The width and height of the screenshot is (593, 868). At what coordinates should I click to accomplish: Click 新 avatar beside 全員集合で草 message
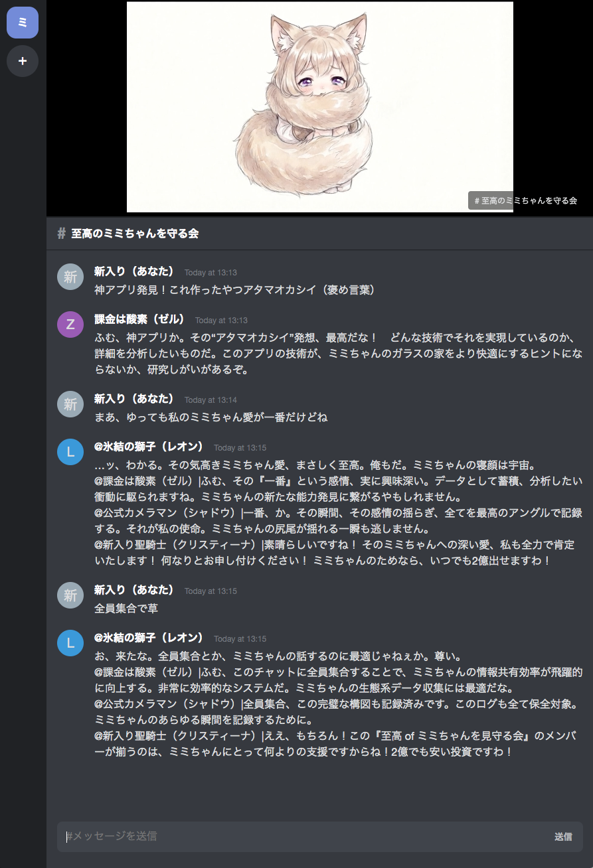[70, 595]
